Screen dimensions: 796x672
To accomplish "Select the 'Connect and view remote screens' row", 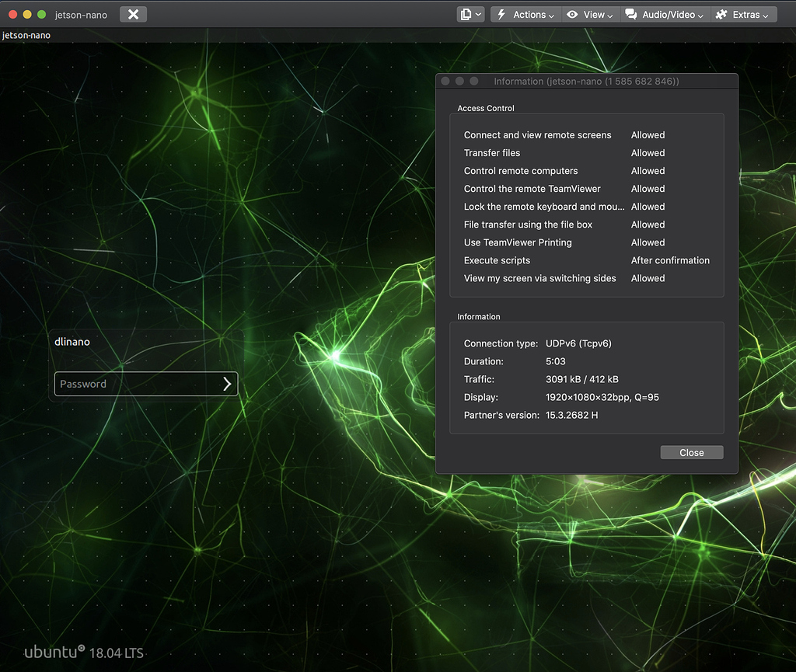I will 586,135.
